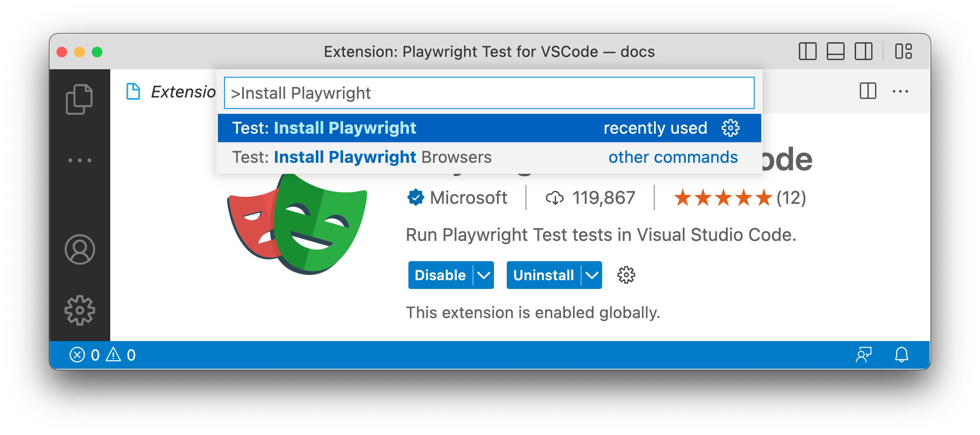The width and height of the screenshot is (980, 435).
Task: Switch to the Extension editor tab
Action: (x=172, y=92)
